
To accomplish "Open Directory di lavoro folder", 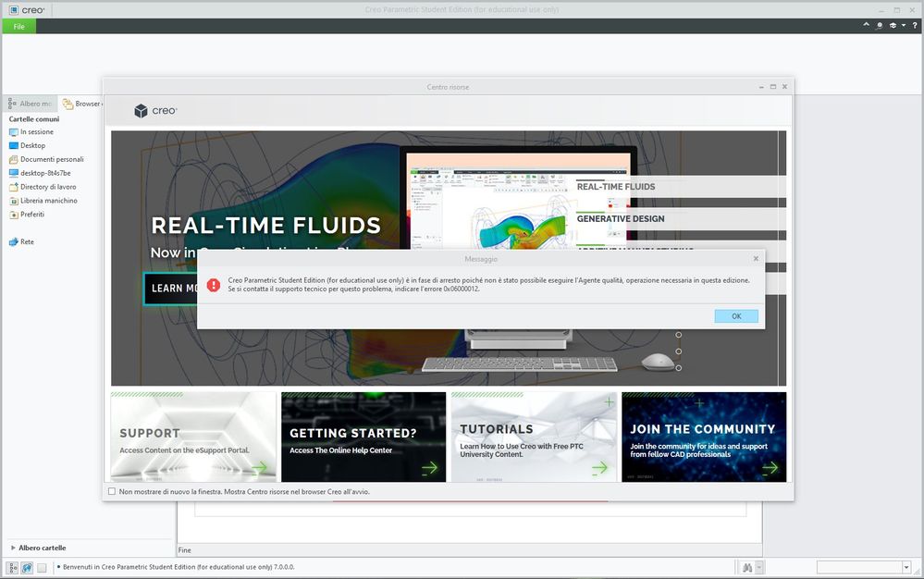I will [48, 187].
